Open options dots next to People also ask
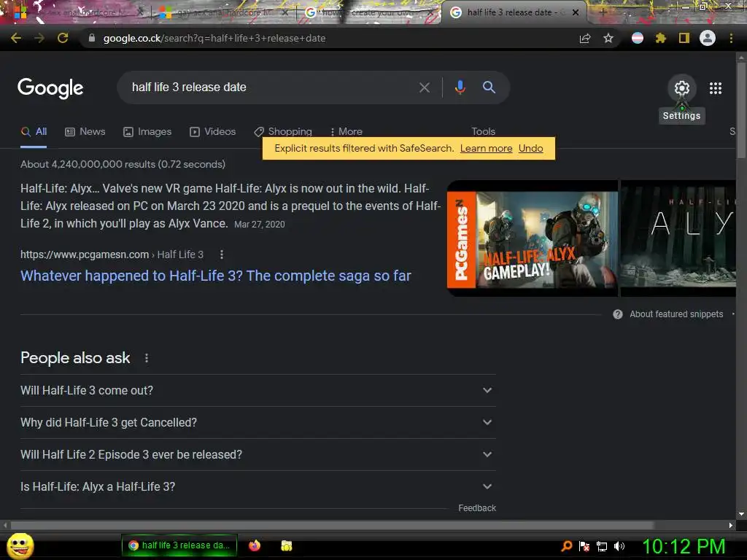 tap(146, 358)
